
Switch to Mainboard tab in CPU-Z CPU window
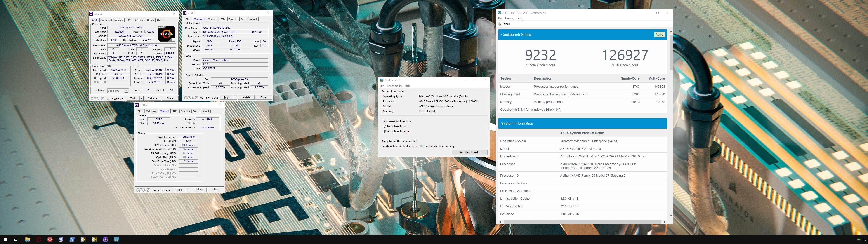[106, 20]
